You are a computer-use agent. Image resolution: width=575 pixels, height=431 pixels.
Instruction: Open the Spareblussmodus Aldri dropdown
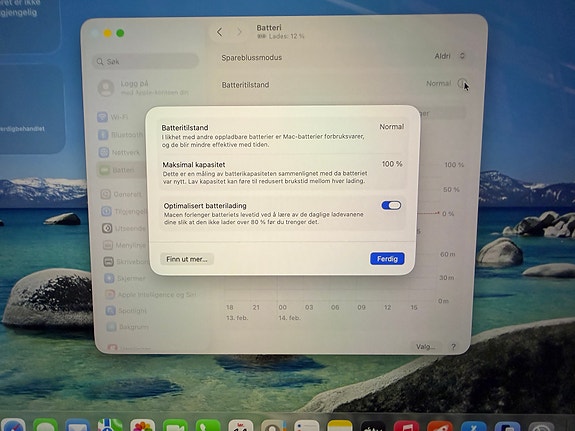pos(450,56)
